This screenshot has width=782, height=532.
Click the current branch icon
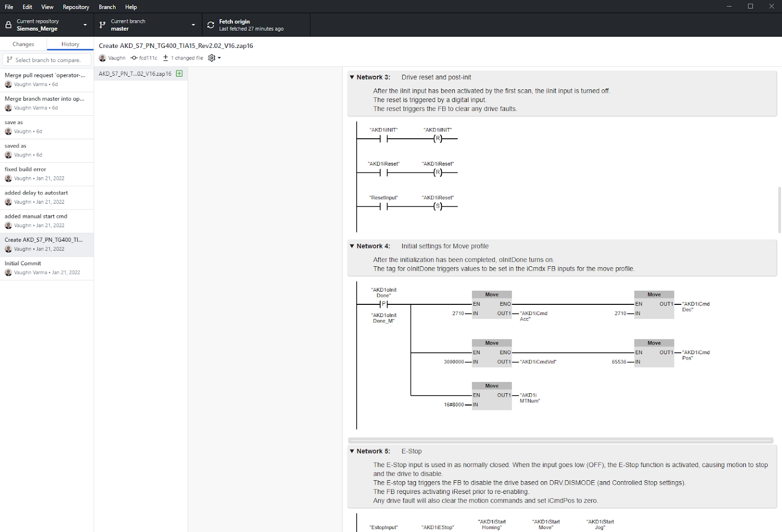pyautogui.click(x=102, y=25)
